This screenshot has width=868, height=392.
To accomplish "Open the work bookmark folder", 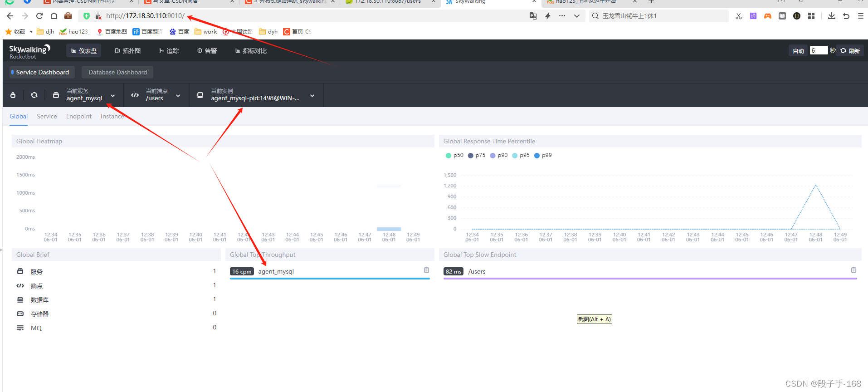I will pyautogui.click(x=206, y=31).
